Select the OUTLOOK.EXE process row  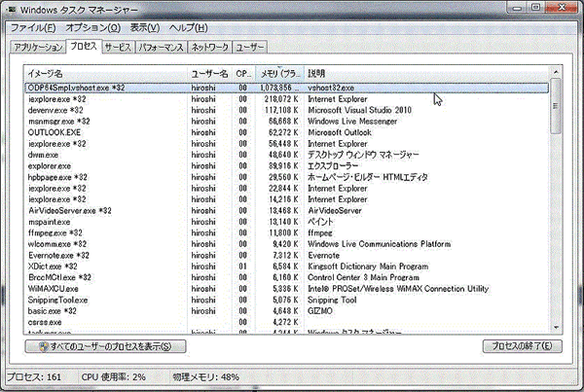coord(287,132)
